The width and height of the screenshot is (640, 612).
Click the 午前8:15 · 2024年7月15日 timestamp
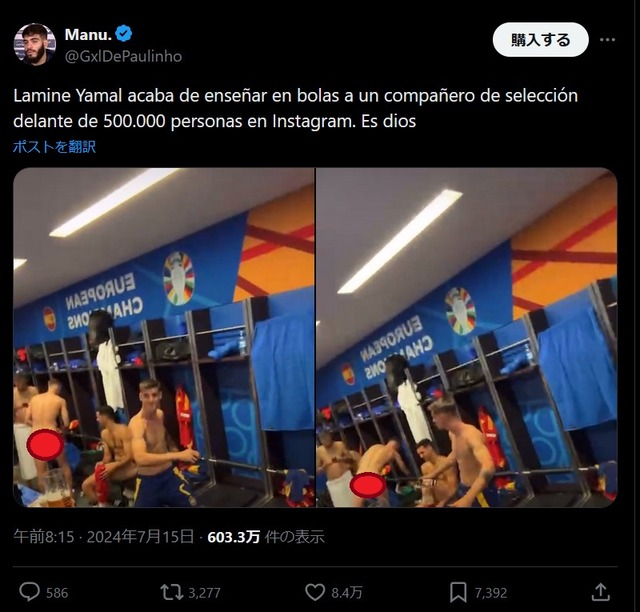tap(104, 536)
